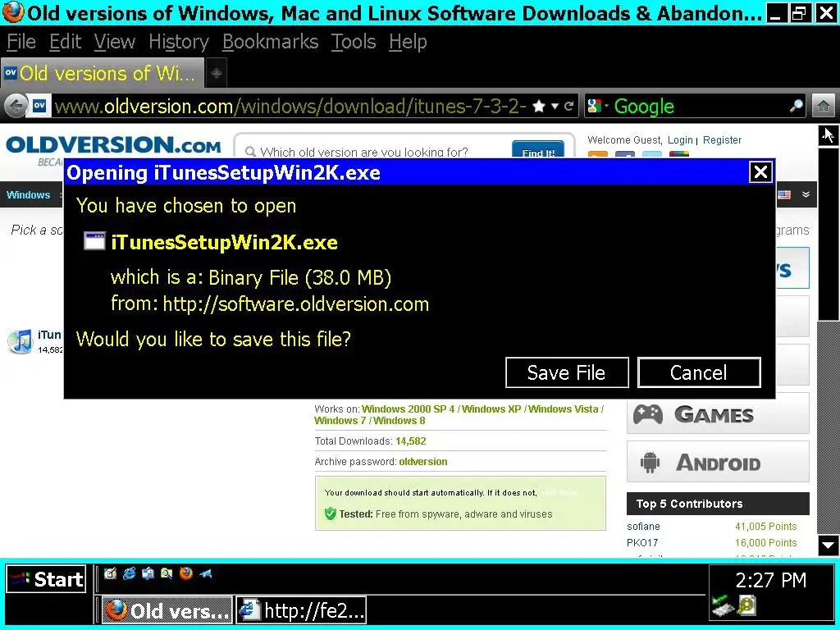Click the network connection tray icon
The height and width of the screenshot is (630, 840).
722,606
